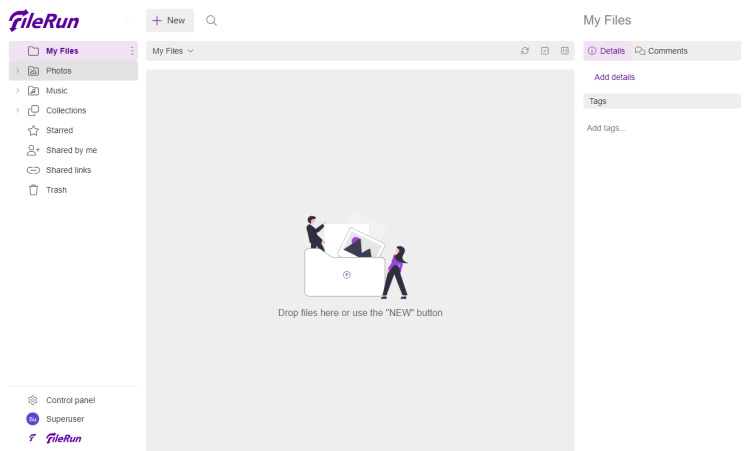
Task: Switch to the Comments tab
Action: [662, 51]
